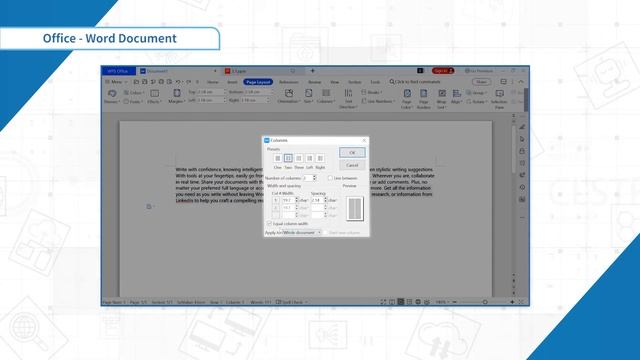The image size is (640, 360).
Task: Click the Columns dialog Preview thumbnail
Action: 355,209
